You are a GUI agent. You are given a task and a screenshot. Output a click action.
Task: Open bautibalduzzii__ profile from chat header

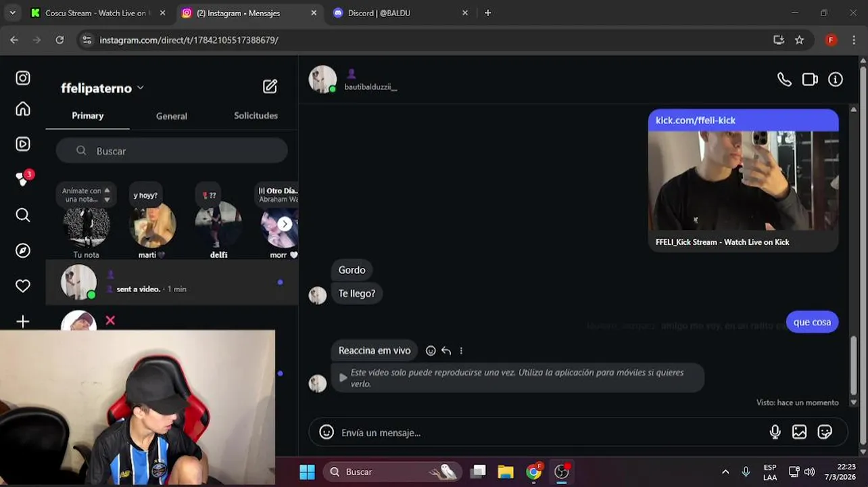[370, 87]
